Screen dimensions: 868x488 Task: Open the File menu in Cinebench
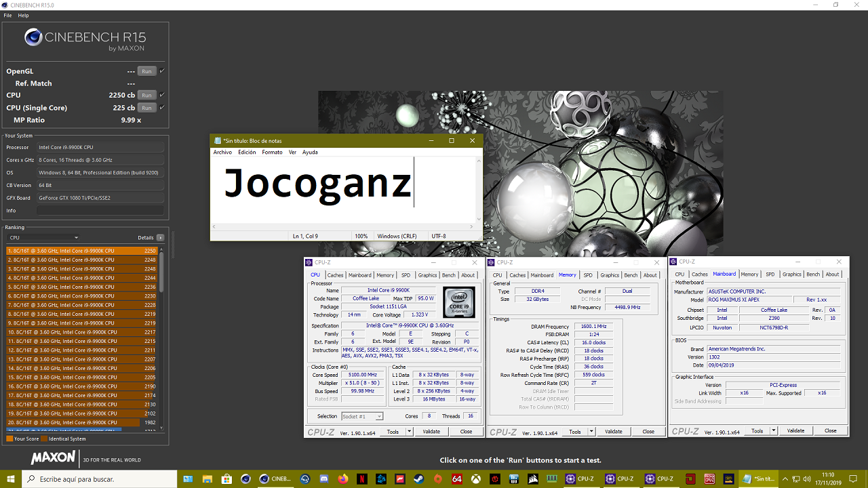[x=7, y=16]
